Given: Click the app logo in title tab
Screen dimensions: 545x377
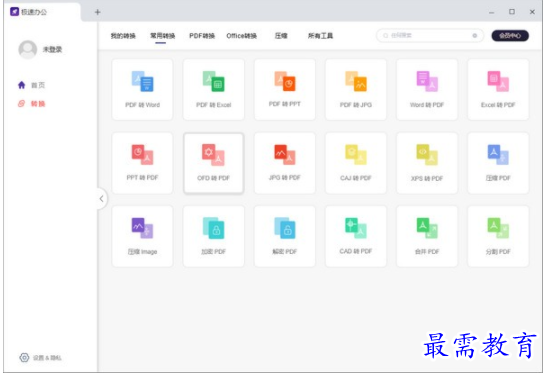Looking at the screenshot, I should pos(14,12).
